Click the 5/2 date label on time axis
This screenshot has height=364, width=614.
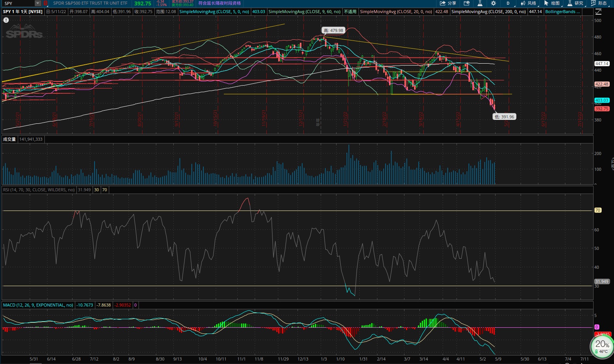click(483, 359)
